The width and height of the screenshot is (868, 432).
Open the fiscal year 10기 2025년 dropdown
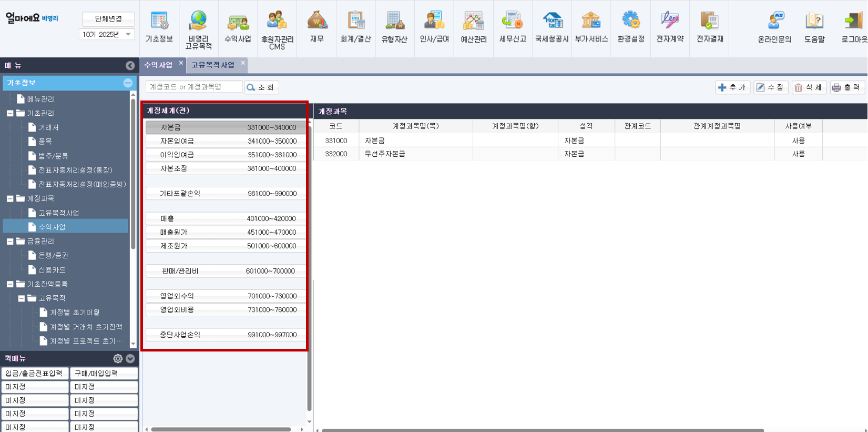point(107,34)
